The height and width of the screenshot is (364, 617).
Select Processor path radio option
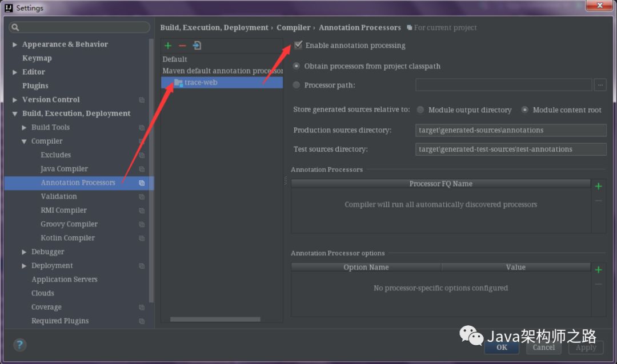tap(297, 85)
